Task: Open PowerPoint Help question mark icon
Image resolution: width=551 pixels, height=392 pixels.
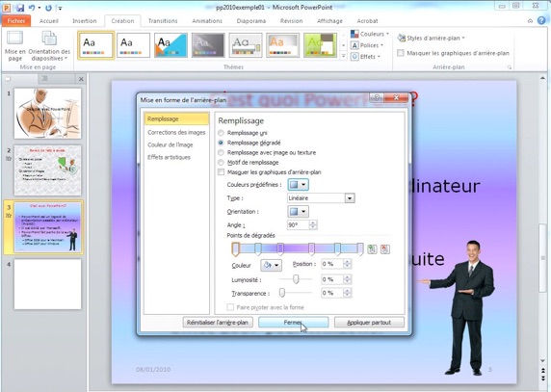Action: coord(541,21)
